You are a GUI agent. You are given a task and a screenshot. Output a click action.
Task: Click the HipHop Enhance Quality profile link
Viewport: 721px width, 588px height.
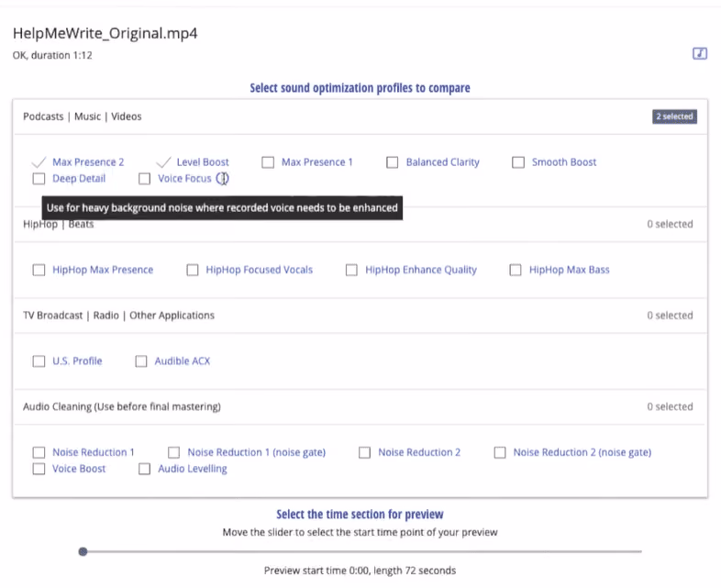[x=421, y=270]
